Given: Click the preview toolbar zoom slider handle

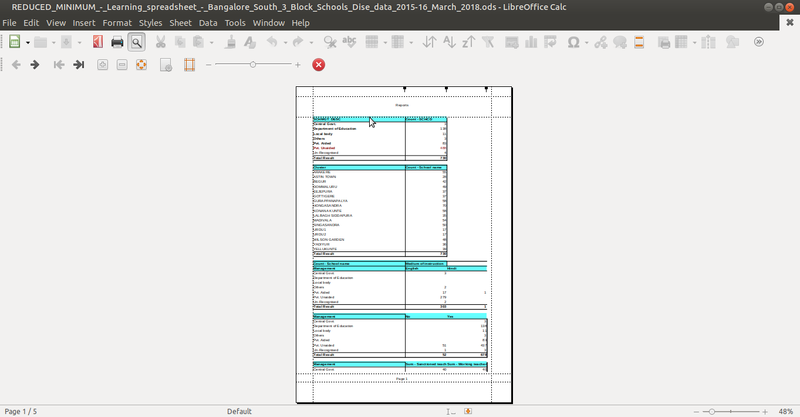Looking at the screenshot, I should [253, 65].
